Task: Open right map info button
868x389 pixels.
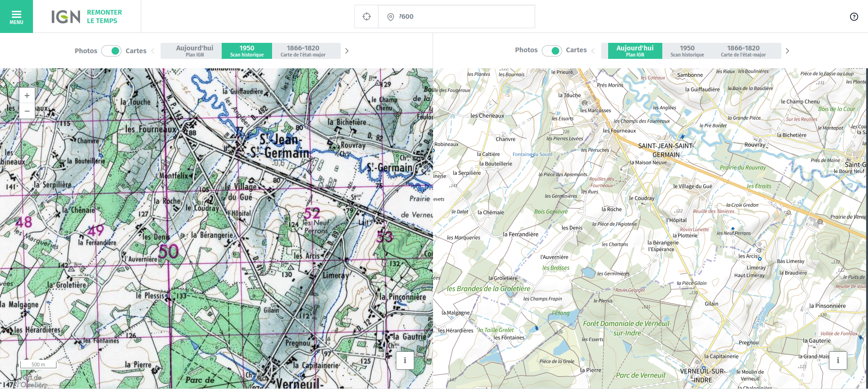Action: pos(838,360)
